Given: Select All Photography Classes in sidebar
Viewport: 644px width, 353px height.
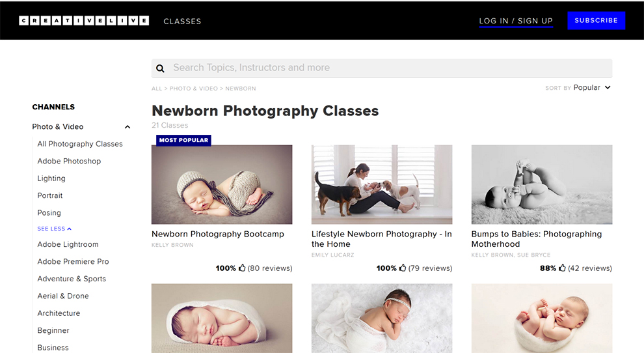Looking at the screenshot, I should pos(80,144).
